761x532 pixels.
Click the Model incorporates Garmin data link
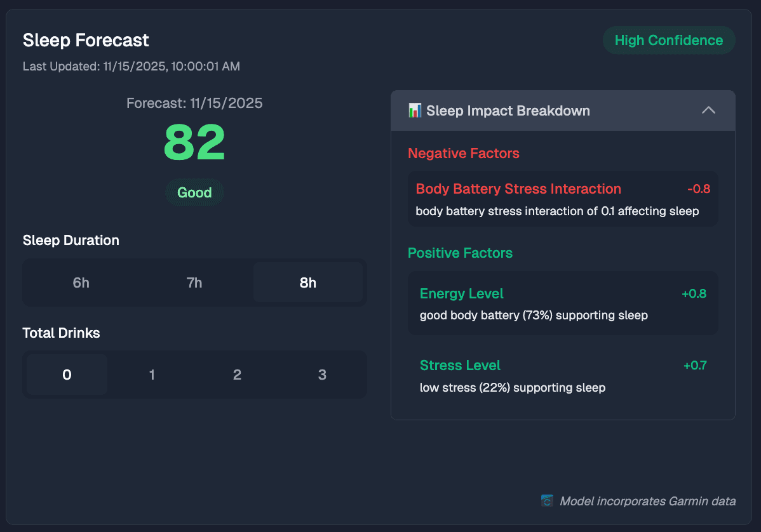(x=647, y=501)
